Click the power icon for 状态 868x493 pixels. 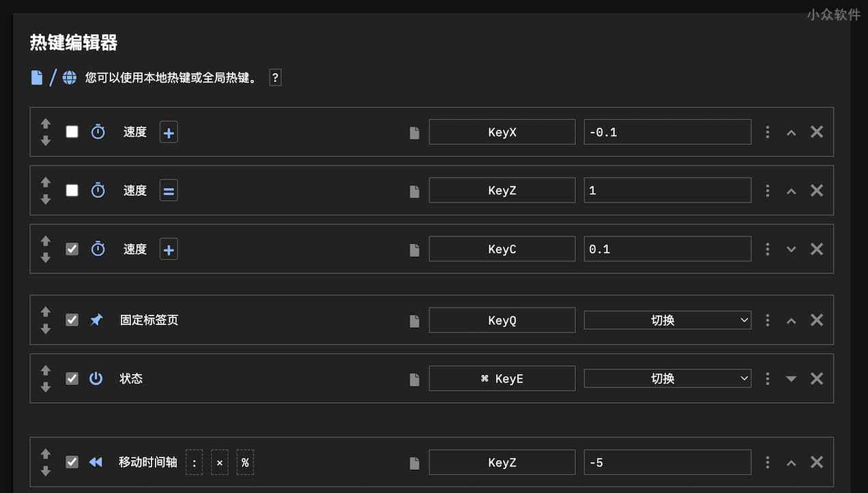(x=96, y=378)
